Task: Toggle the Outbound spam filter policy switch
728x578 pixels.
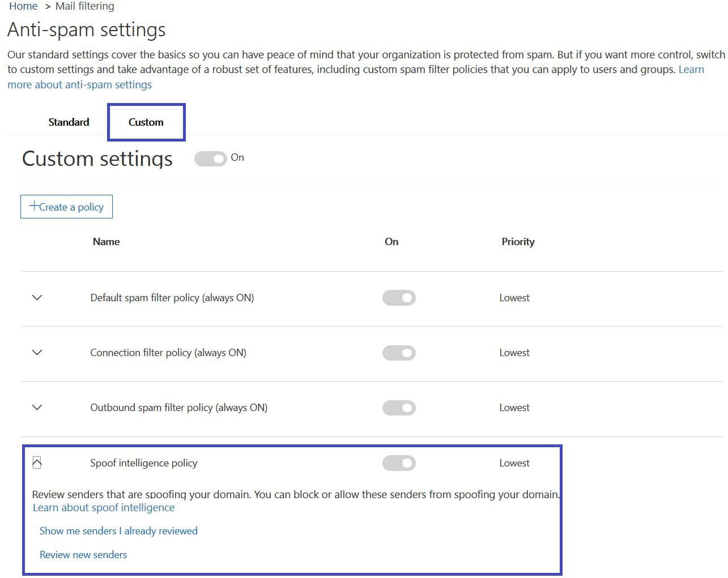Action: pos(399,408)
